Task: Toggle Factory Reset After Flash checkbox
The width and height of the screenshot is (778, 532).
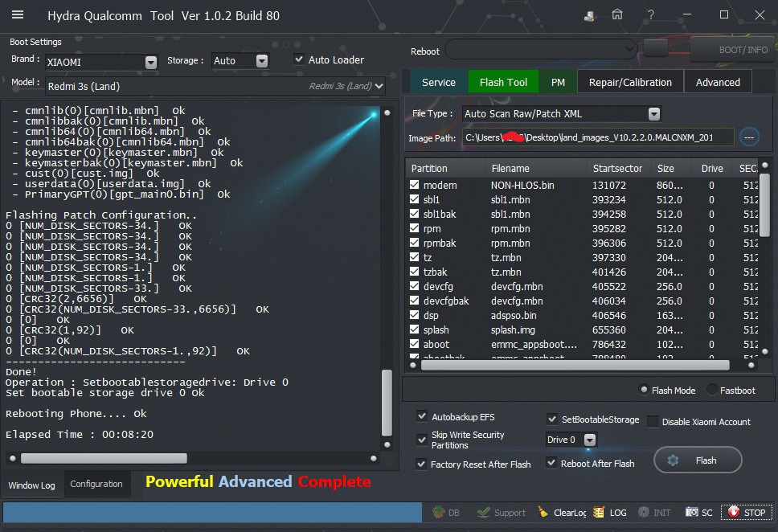Action: [x=421, y=464]
